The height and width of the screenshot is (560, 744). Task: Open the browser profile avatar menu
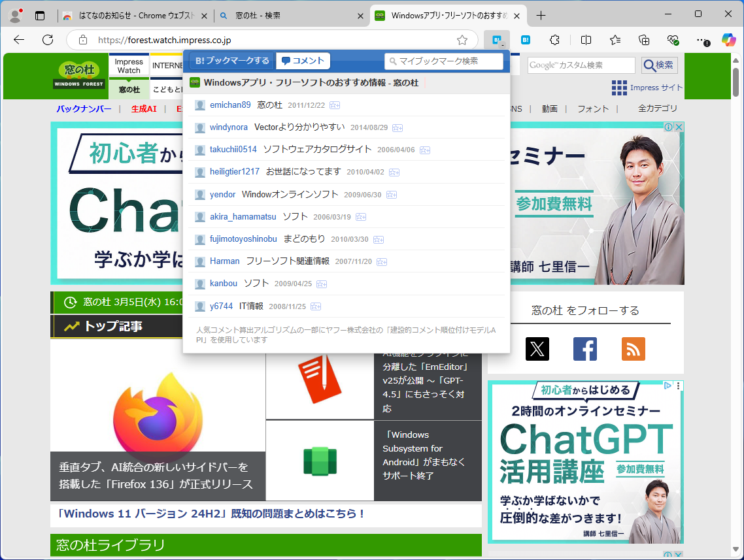coord(14,14)
